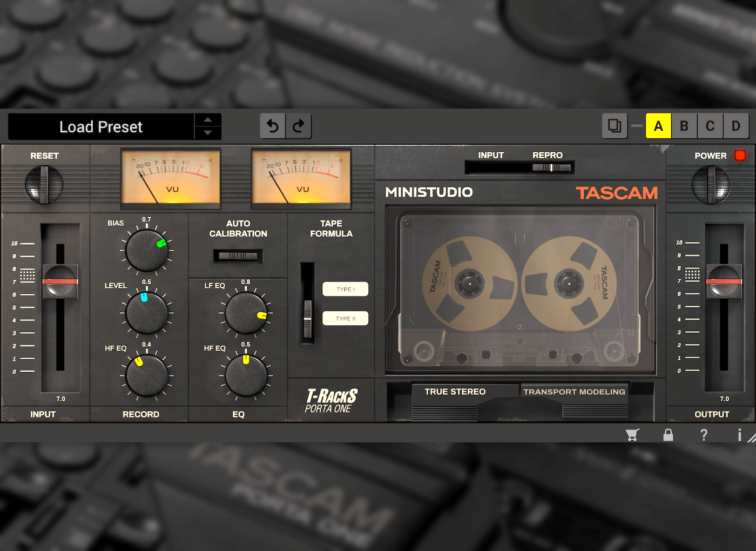Open help with the question mark icon

704,435
